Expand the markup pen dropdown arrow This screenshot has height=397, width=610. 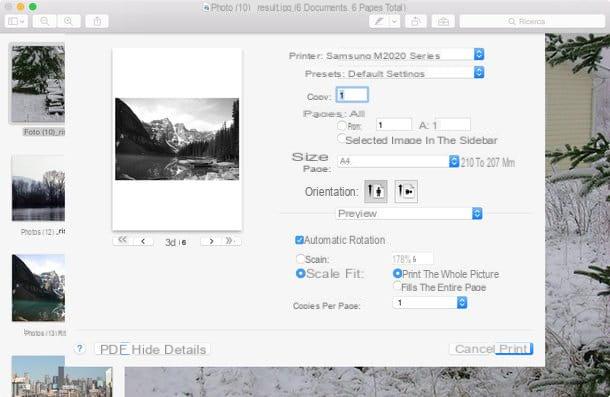tap(394, 21)
